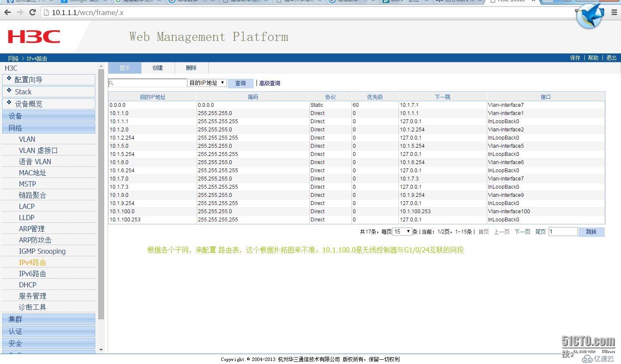Viewport: 621px width, 364px height.
Task: Click the 网络 breadcrumb link
Action: point(13,59)
